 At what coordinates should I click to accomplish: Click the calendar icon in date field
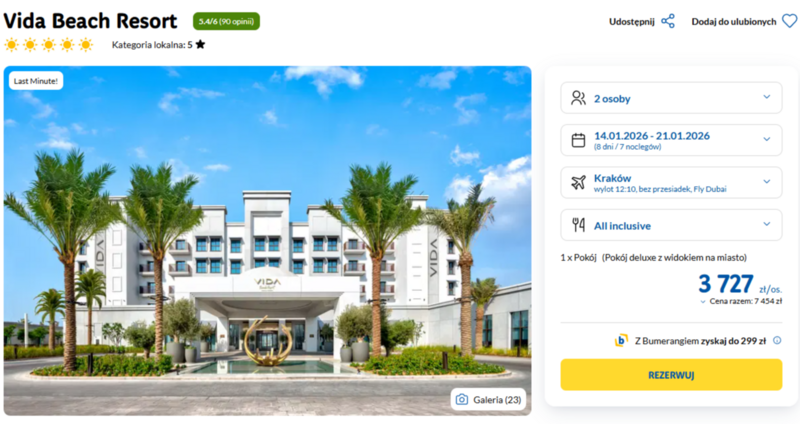click(x=578, y=140)
